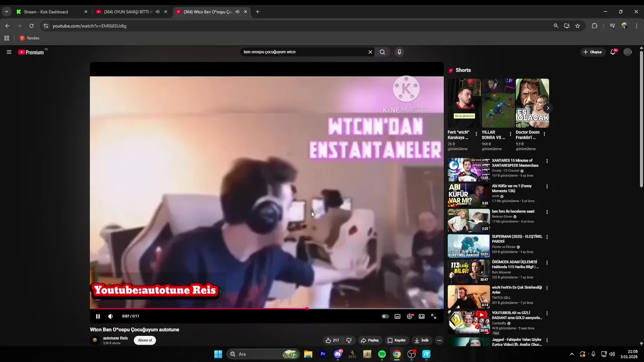Viewport: 644px width, 362px height.
Task: Open options for ben fero ile heceleme video
Action: tap(547, 212)
